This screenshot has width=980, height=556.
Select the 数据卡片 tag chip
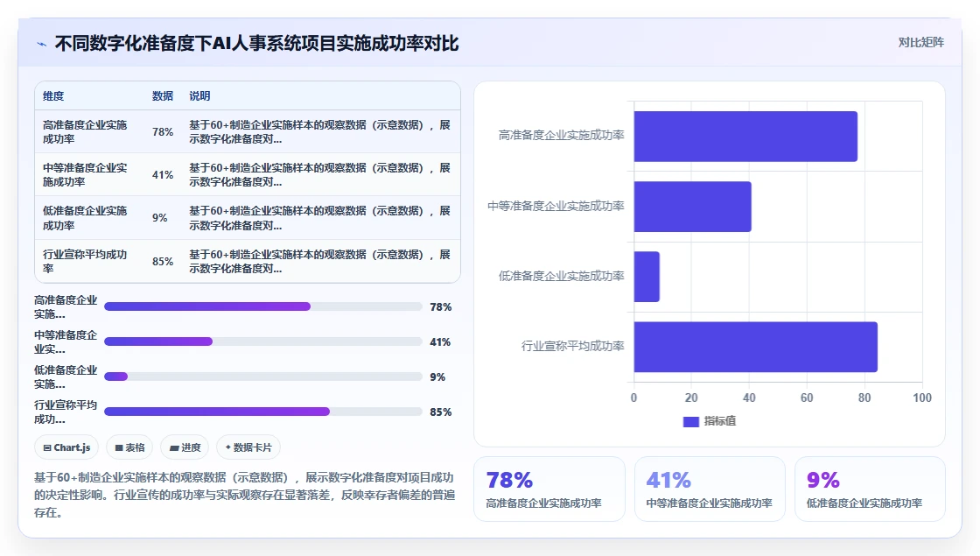point(248,447)
